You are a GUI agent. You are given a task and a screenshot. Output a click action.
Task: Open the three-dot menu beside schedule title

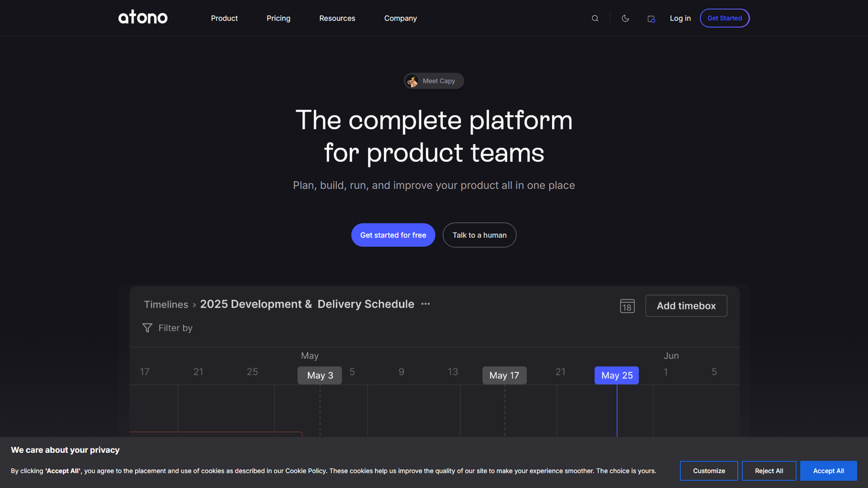pos(425,304)
